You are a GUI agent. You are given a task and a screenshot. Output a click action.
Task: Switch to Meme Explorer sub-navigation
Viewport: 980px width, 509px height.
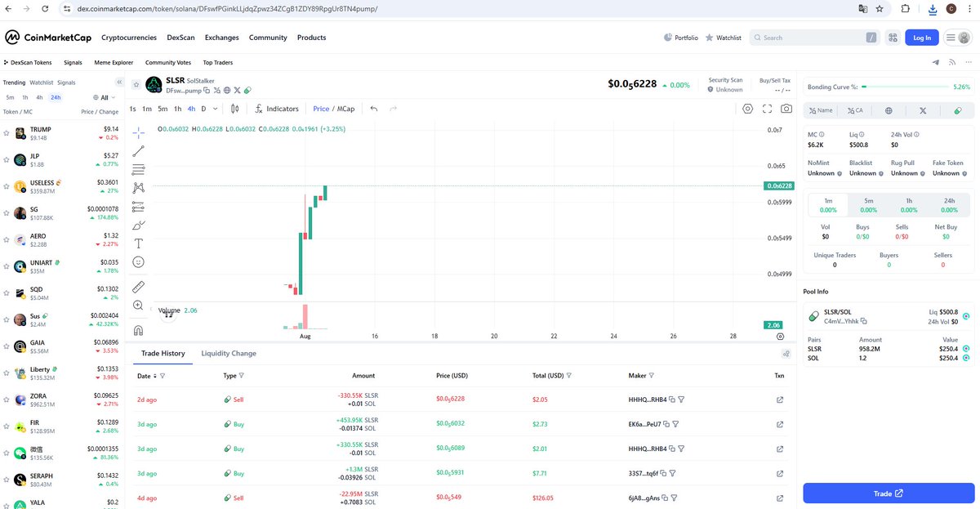114,62
